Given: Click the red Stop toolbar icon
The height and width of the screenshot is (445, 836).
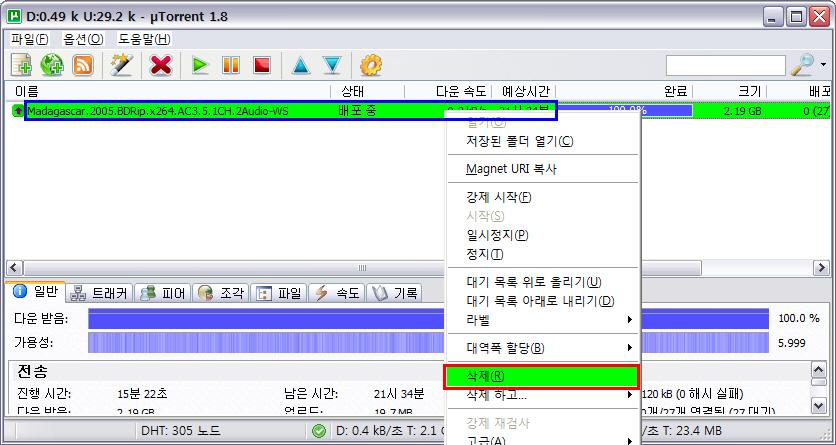Looking at the screenshot, I should (262, 66).
